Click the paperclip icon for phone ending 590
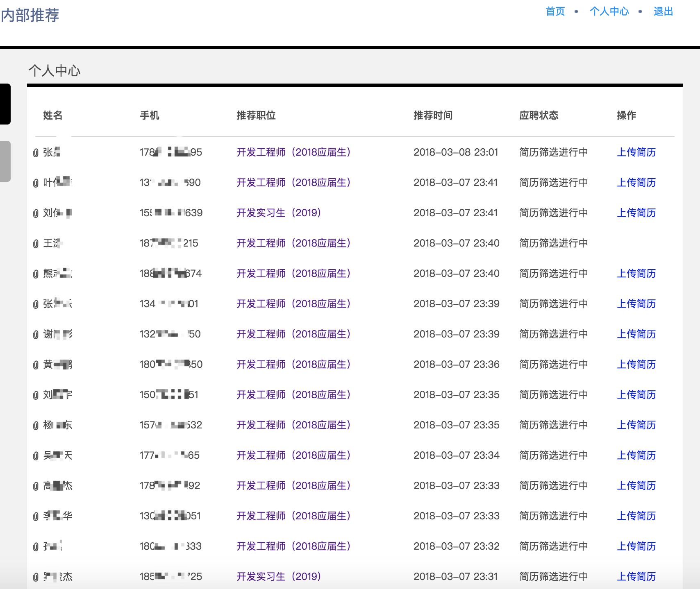This screenshot has width=700, height=589. click(36, 183)
